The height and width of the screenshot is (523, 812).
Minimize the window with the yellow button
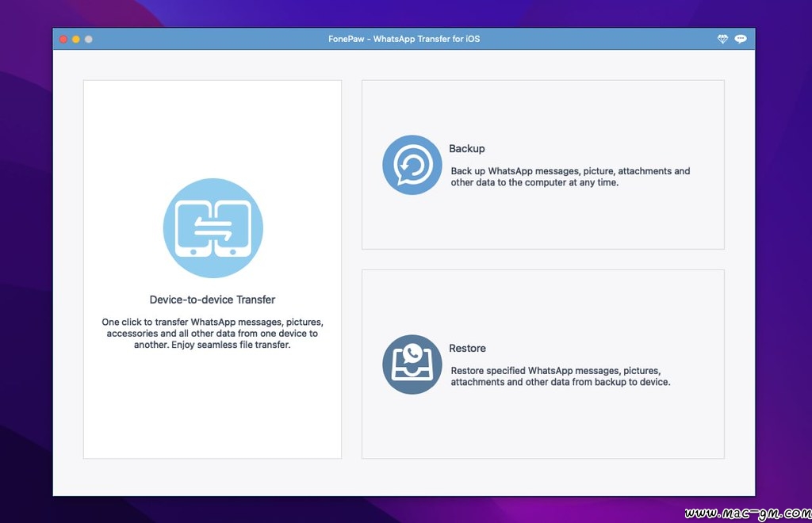click(75, 40)
